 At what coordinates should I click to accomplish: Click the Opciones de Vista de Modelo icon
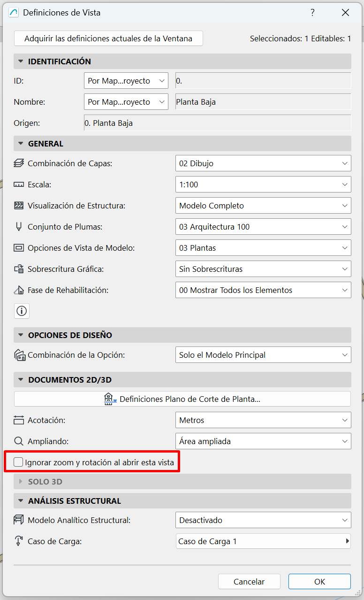click(x=19, y=248)
